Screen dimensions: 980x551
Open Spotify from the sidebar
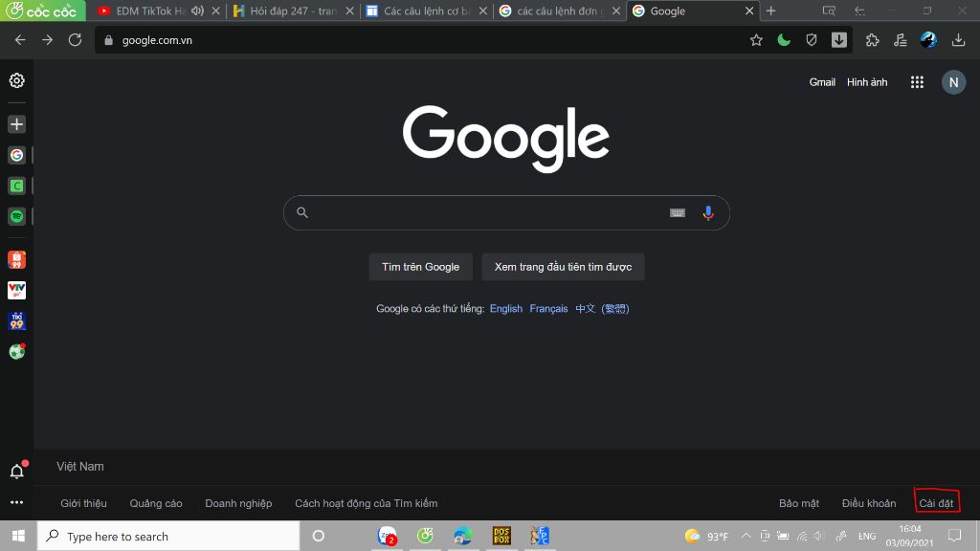pos(17,216)
